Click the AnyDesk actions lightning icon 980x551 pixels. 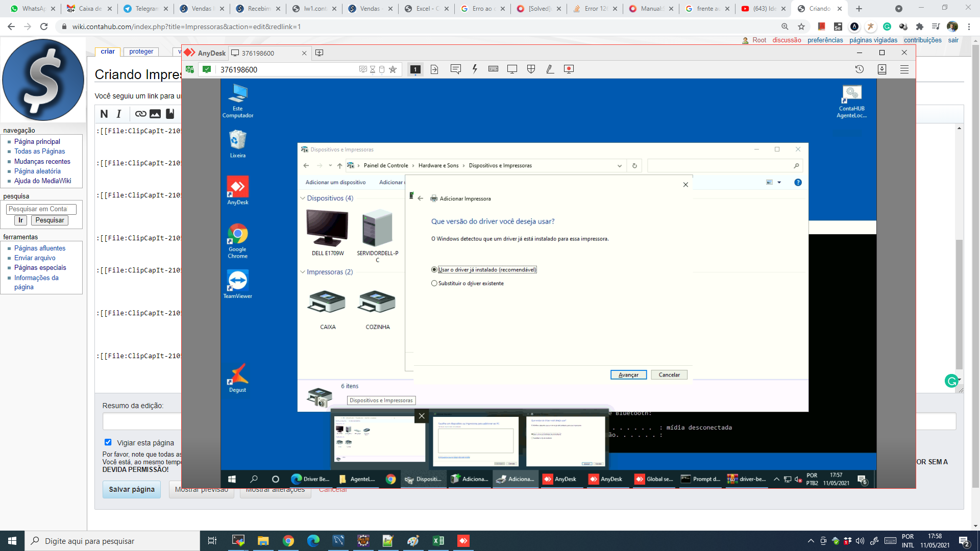pos(475,69)
